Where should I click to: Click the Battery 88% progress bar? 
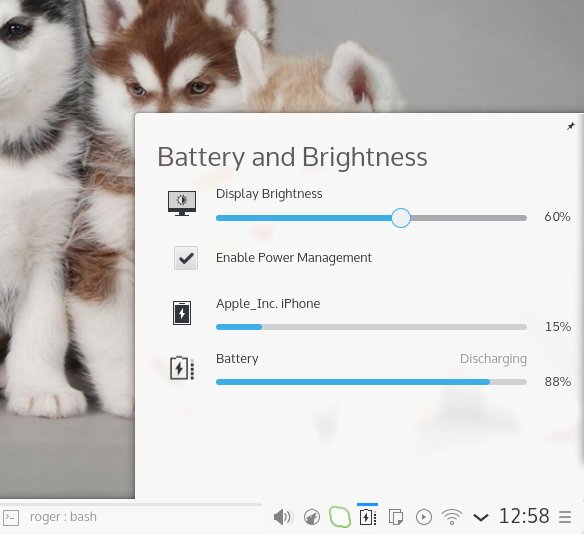371,382
